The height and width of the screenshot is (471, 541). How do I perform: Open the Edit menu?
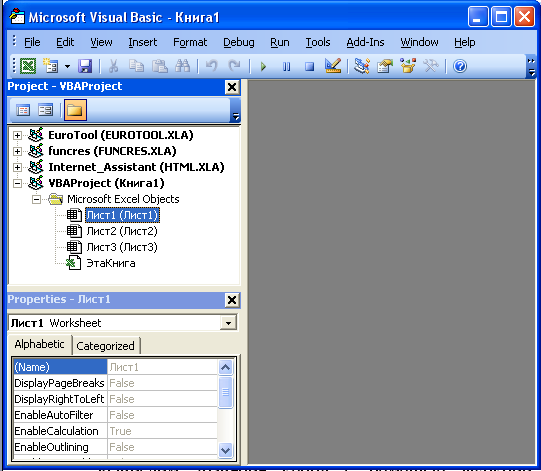point(65,42)
